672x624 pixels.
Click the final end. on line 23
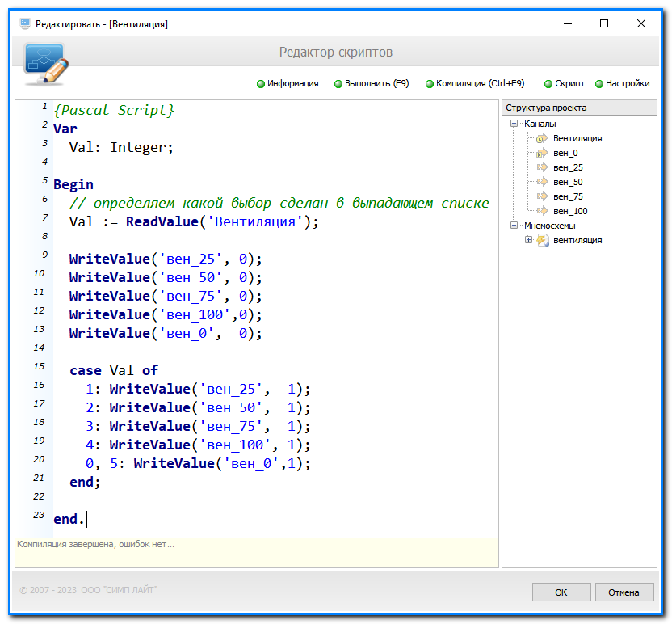(69, 520)
